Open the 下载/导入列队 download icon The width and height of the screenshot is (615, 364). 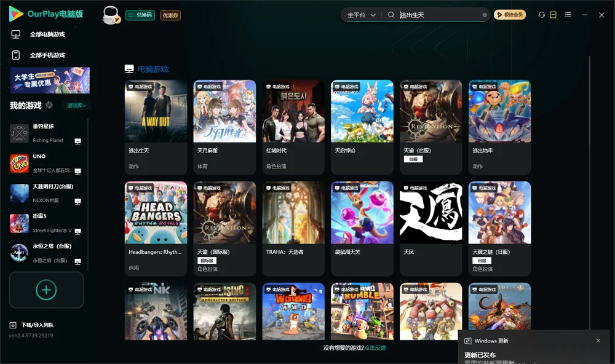pos(13,325)
